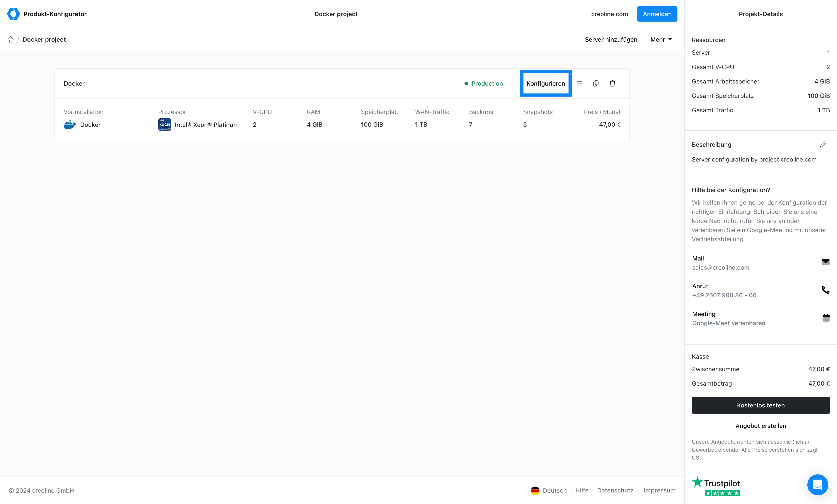Select Docker project breadcrumb
The width and height of the screenshot is (837, 504).
pos(44,39)
